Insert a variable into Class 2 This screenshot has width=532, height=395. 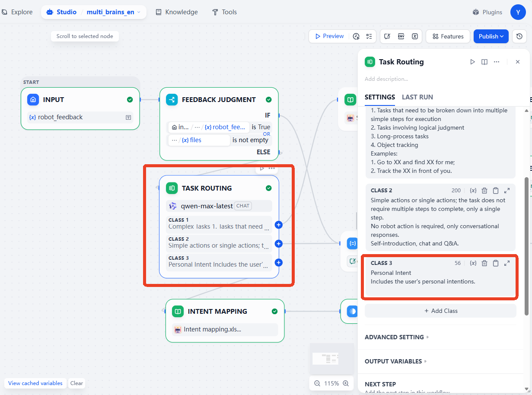[x=473, y=191]
